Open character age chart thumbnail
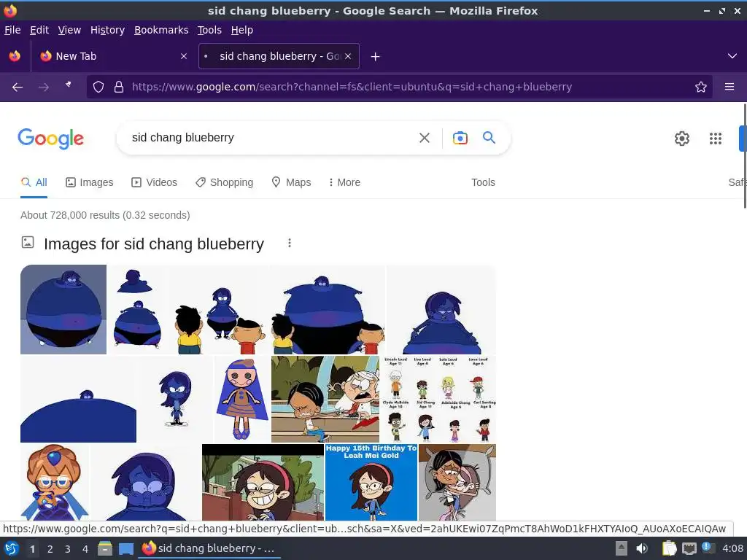 [x=438, y=399]
